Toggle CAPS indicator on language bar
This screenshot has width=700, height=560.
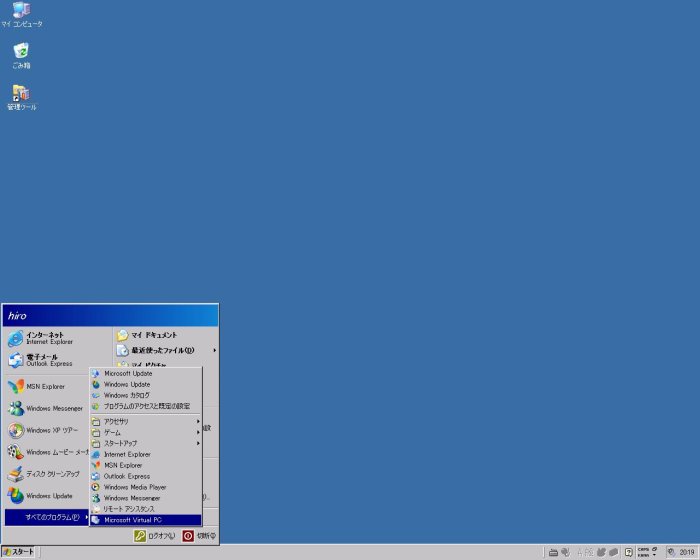pyautogui.click(x=643, y=549)
